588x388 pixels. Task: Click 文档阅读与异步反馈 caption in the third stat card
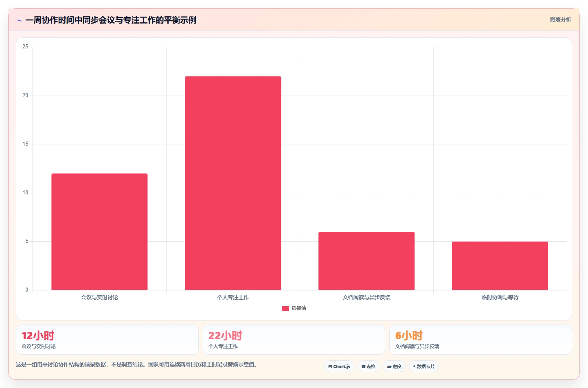[417, 347]
